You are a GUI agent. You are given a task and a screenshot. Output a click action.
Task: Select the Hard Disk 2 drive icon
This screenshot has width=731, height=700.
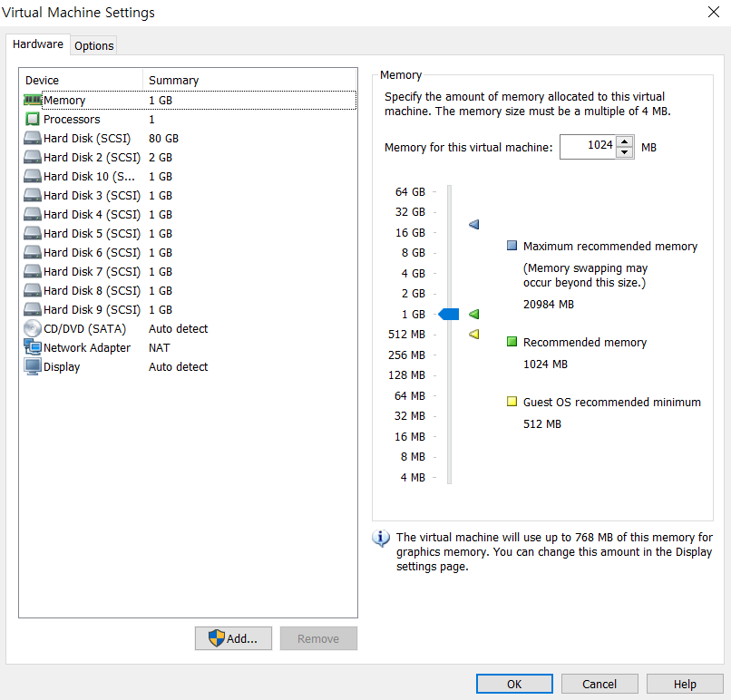click(x=32, y=158)
